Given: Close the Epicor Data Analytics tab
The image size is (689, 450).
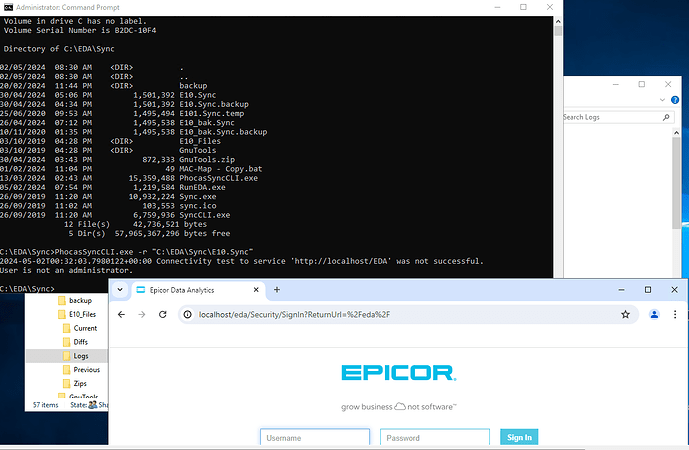Looking at the screenshot, I should pos(256,290).
